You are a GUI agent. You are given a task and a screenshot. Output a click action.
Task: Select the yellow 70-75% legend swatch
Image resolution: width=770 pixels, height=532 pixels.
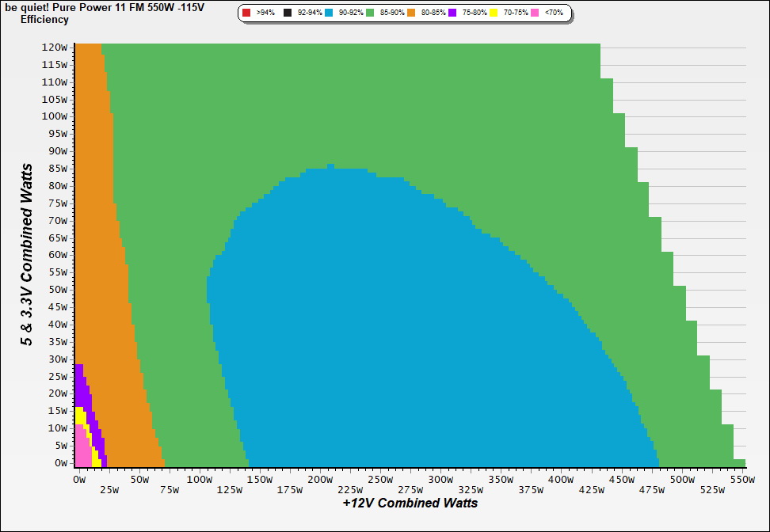(x=494, y=13)
